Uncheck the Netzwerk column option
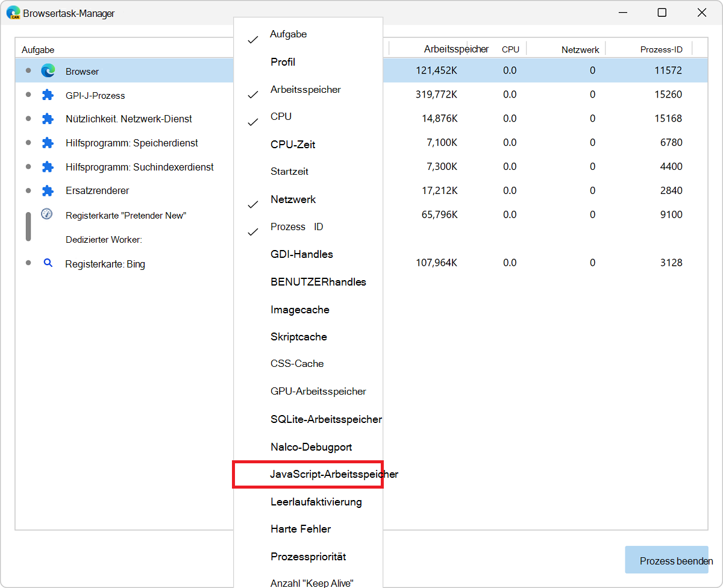This screenshot has width=723, height=588. tap(293, 199)
